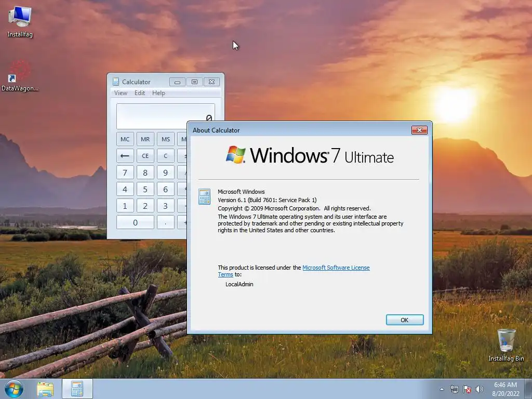Open Windows Explorer from the taskbar
This screenshot has height=399, width=532.
[x=45, y=389]
